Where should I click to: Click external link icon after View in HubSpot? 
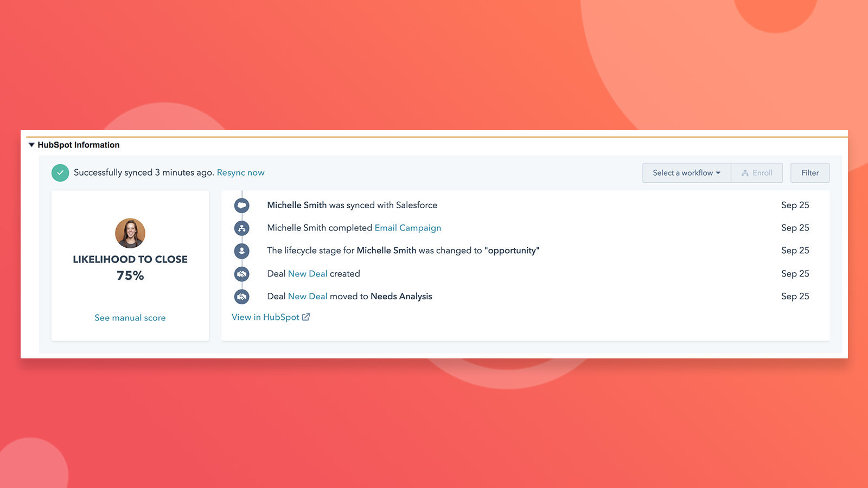click(x=306, y=317)
